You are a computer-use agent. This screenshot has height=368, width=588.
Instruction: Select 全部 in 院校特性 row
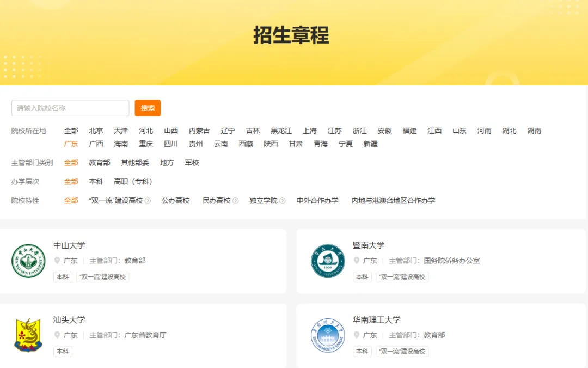click(x=71, y=201)
